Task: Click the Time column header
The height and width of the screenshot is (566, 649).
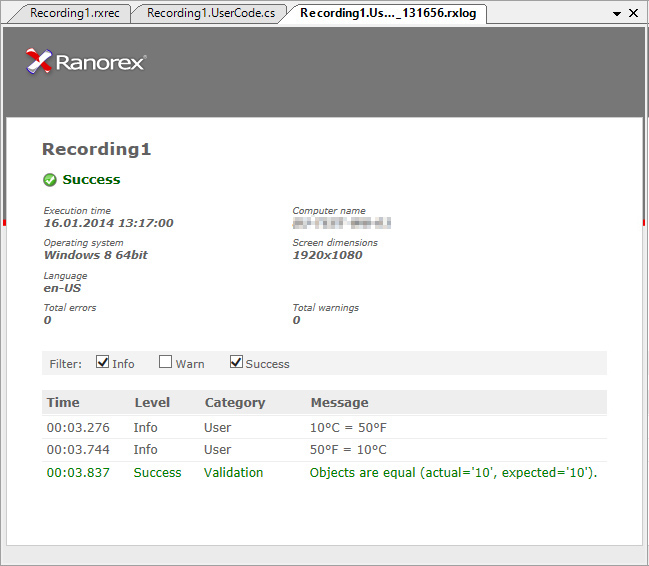Action: point(63,402)
